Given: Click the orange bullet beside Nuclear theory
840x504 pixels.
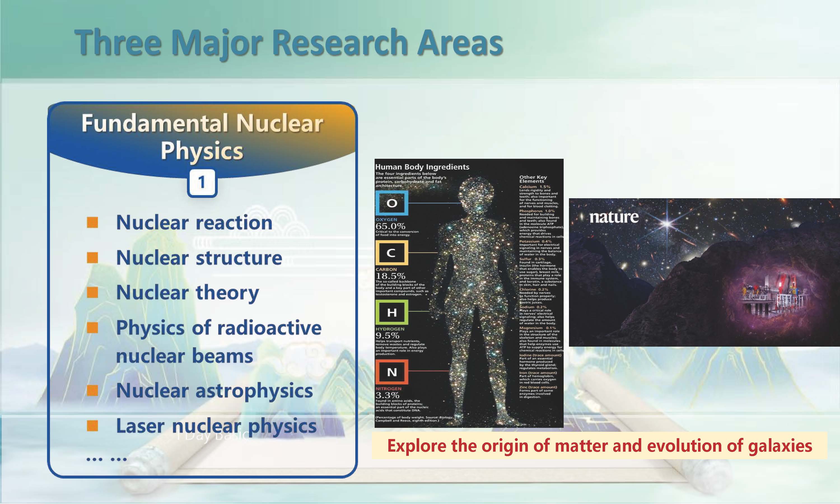Looking at the screenshot, I should [x=92, y=292].
